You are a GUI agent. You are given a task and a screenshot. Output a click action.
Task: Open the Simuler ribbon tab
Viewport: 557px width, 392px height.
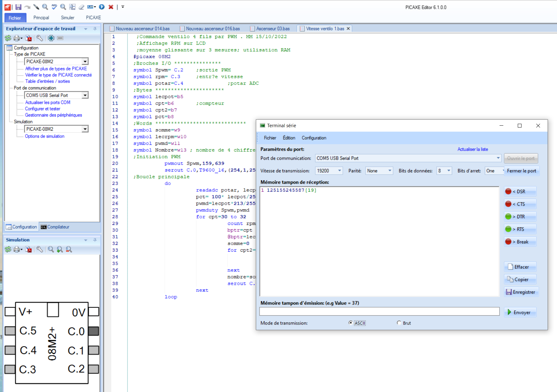[68, 18]
